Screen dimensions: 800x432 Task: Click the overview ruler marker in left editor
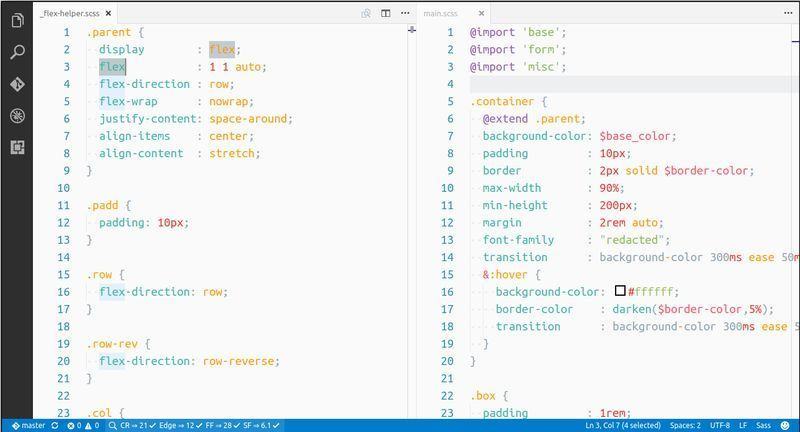[x=412, y=30]
